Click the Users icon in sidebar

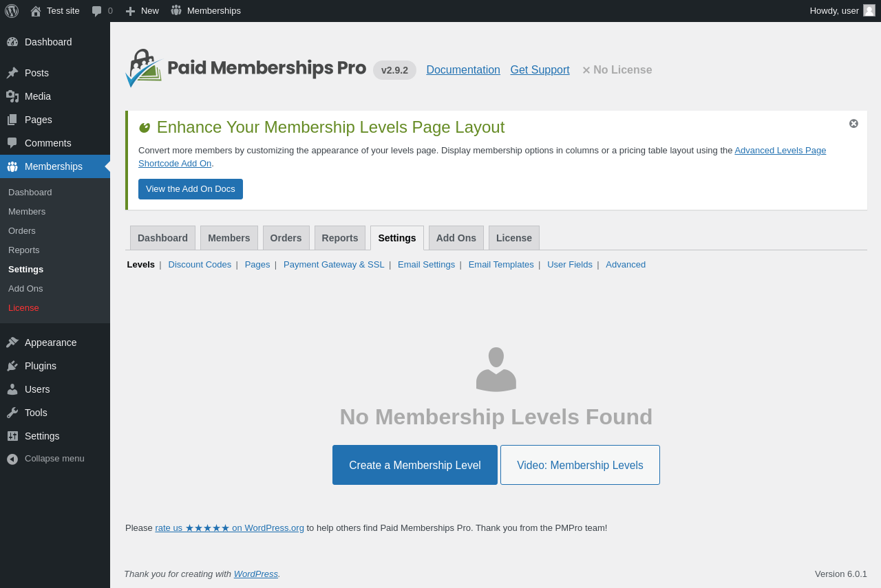point(12,389)
